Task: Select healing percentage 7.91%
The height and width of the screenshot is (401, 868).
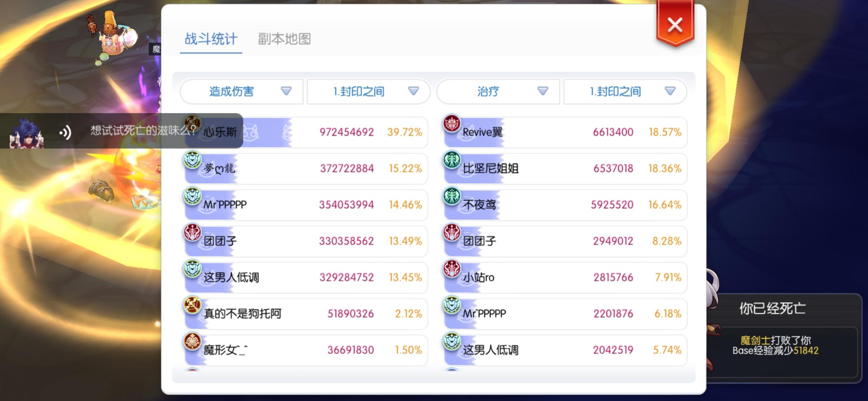Action: pos(668,277)
